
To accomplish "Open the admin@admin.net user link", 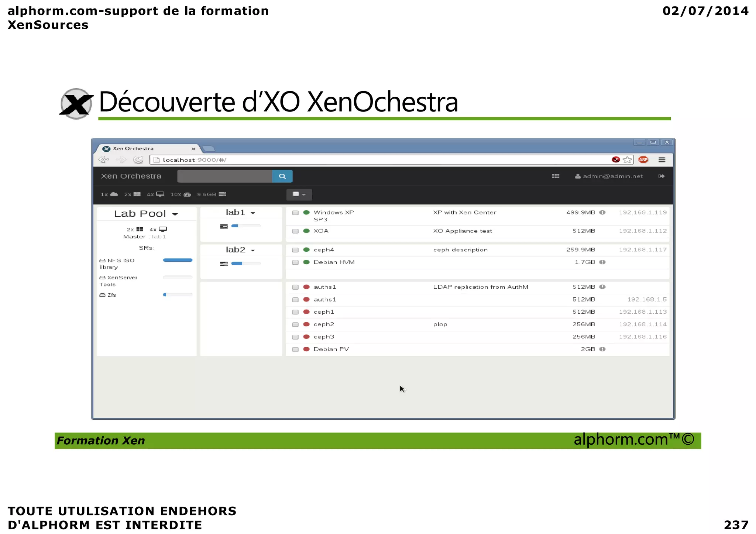I will (609, 176).
